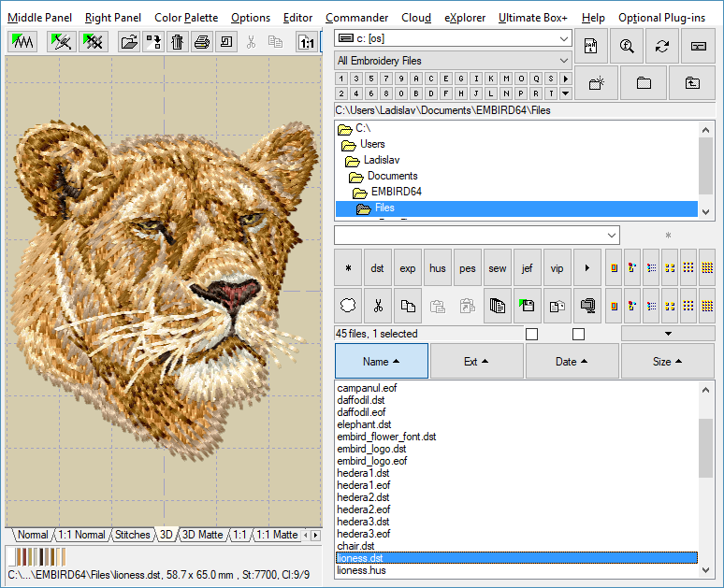Click the copy files icon in right panel
The image size is (724, 588).
[408, 306]
